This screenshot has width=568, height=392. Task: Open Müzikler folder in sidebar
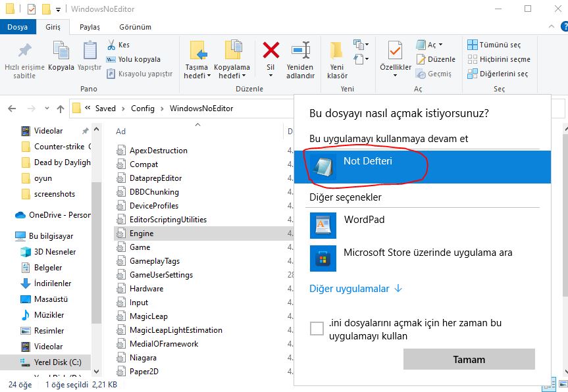[x=42, y=315]
